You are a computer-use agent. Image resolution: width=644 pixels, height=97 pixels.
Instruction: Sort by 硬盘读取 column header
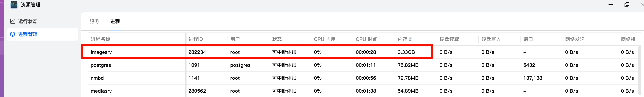(x=449, y=39)
